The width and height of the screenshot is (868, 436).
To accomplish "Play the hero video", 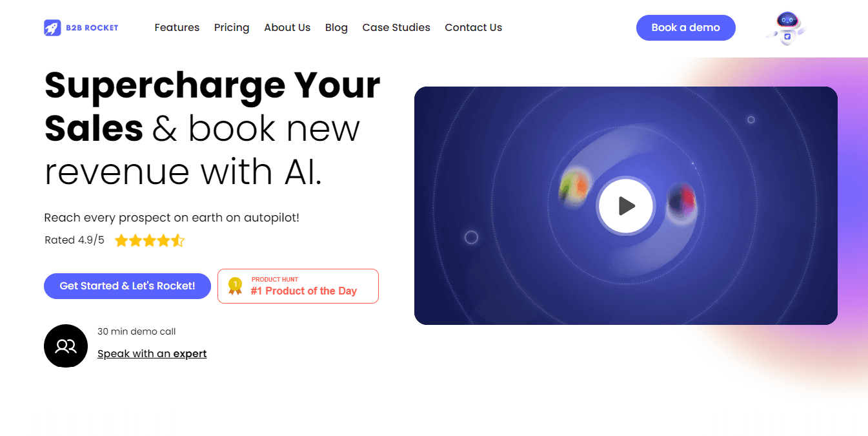I will pos(626,206).
